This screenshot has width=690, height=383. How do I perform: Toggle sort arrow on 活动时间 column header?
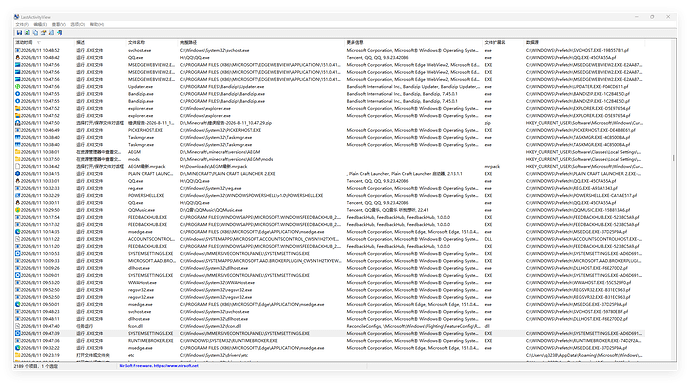39,43
